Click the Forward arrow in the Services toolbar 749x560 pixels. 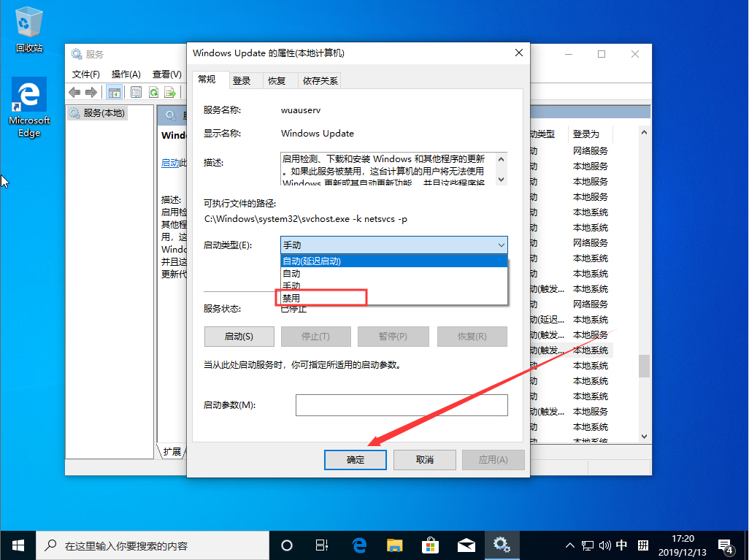[x=91, y=92]
